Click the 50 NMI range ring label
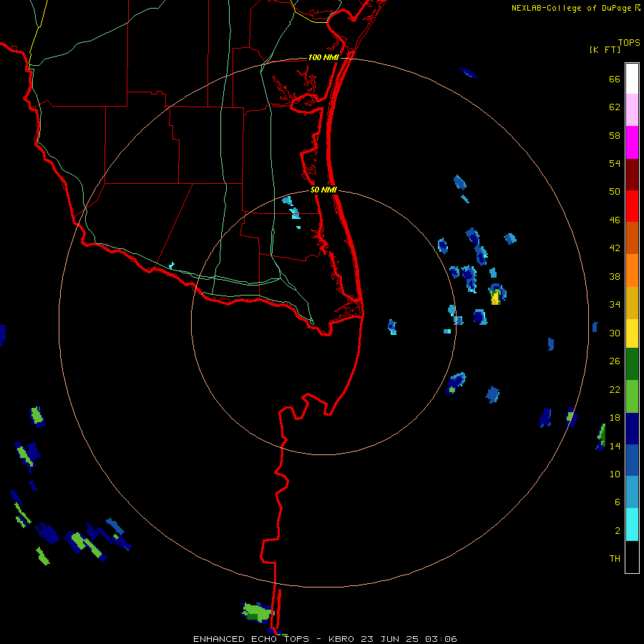Image resolution: width=644 pixels, height=644 pixels. pyautogui.click(x=323, y=190)
